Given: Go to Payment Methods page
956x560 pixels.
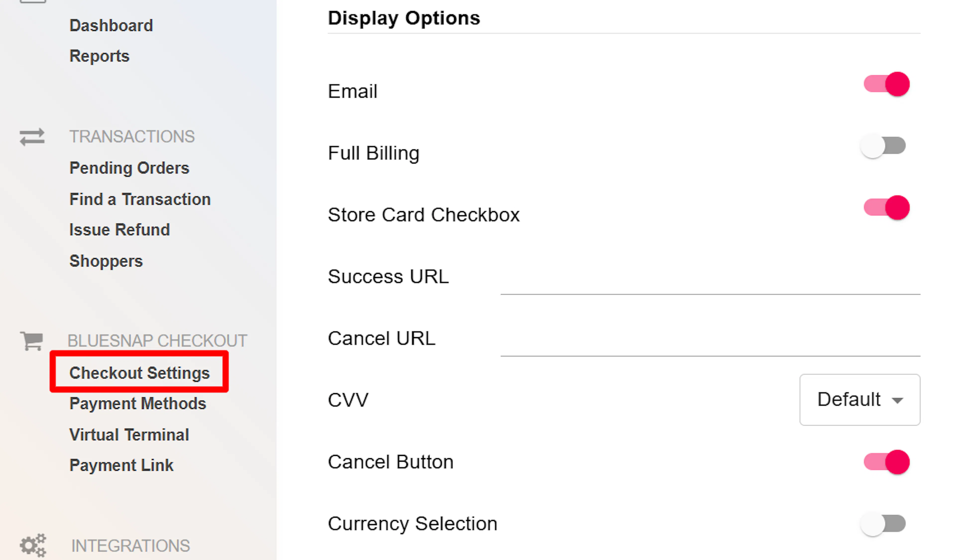Looking at the screenshot, I should point(138,403).
